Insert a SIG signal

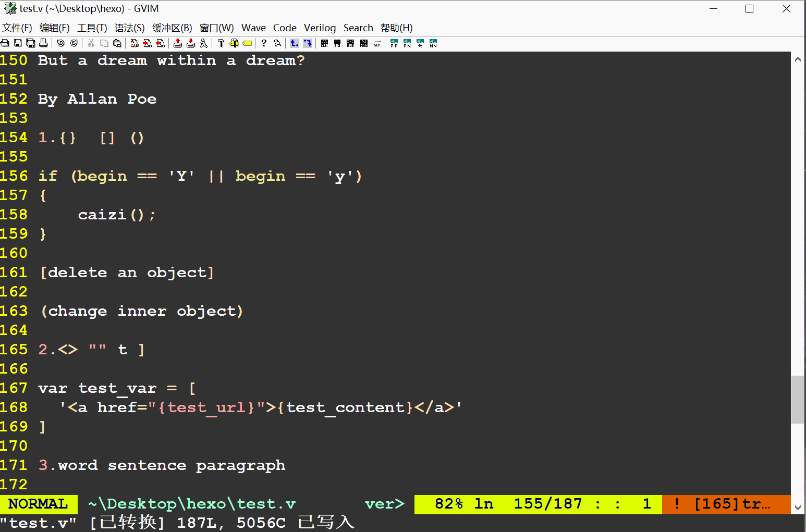point(337,43)
